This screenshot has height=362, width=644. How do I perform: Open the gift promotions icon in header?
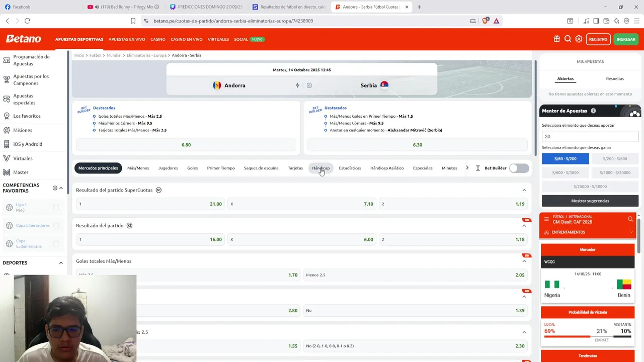coord(556,39)
